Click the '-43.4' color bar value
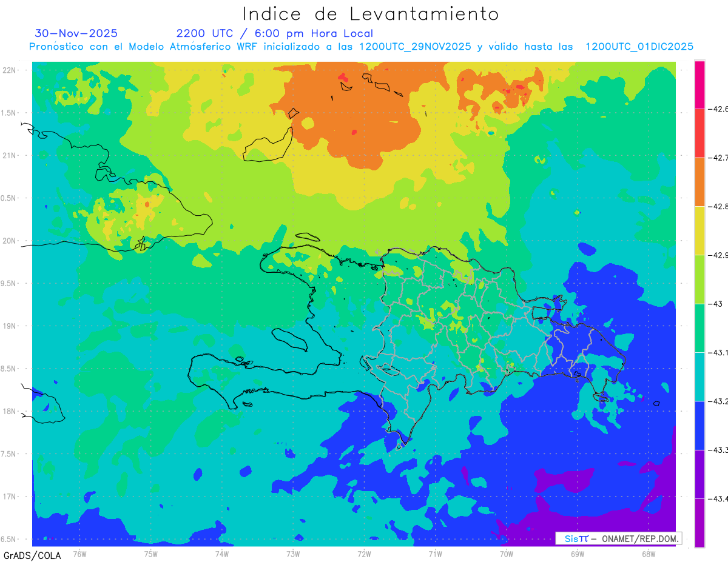 (x=718, y=498)
